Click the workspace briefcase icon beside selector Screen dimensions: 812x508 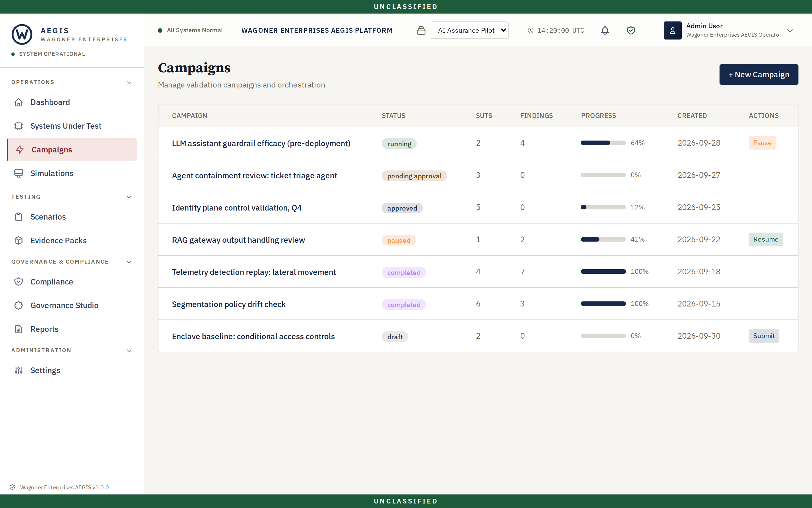(x=421, y=30)
